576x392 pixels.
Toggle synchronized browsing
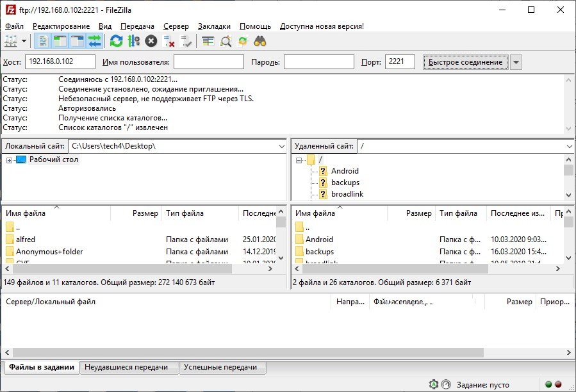click(x=243, y=41)
